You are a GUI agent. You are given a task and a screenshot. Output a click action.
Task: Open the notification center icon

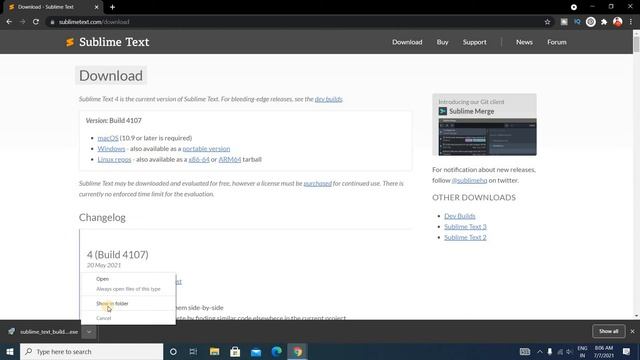click(627, 351)
